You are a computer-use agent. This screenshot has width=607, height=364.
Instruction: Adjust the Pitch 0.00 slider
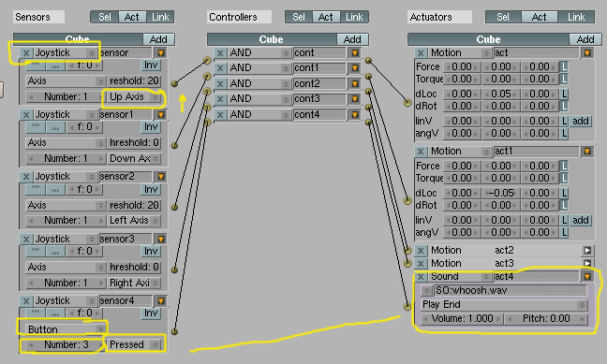coord(546,319)
